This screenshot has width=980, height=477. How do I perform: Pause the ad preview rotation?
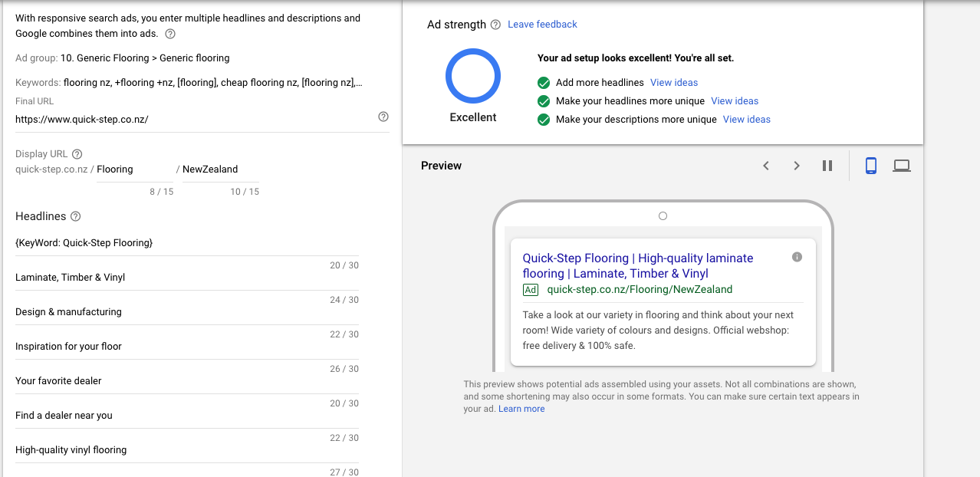tap(827, 166)
